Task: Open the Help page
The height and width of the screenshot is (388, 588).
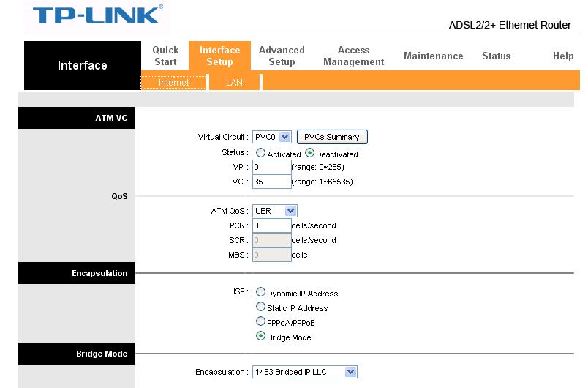Action: pyautogui.click(x=562, y=56)
